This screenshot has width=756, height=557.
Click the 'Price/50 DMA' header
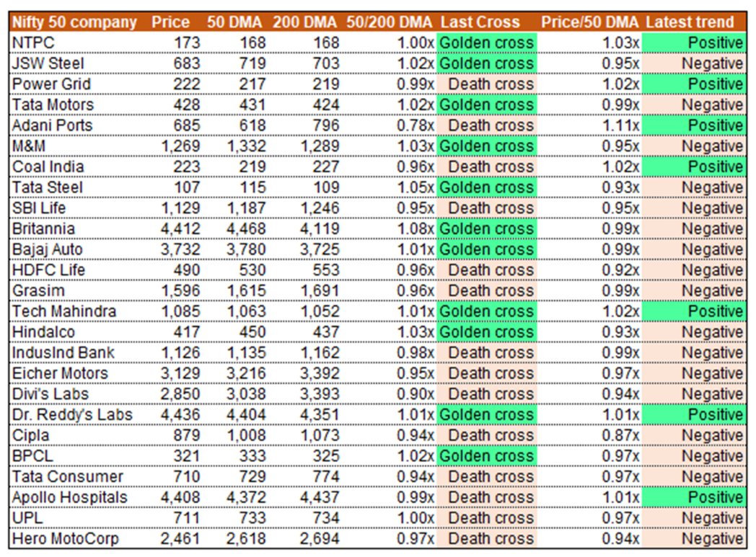pyautogui.click(x=589, y=22)
